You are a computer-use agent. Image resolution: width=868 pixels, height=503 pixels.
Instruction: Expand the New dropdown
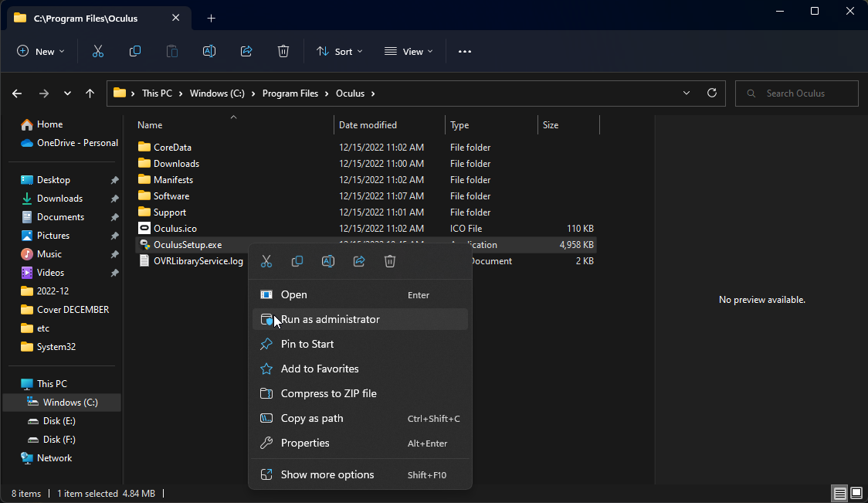tap(40, 52)
